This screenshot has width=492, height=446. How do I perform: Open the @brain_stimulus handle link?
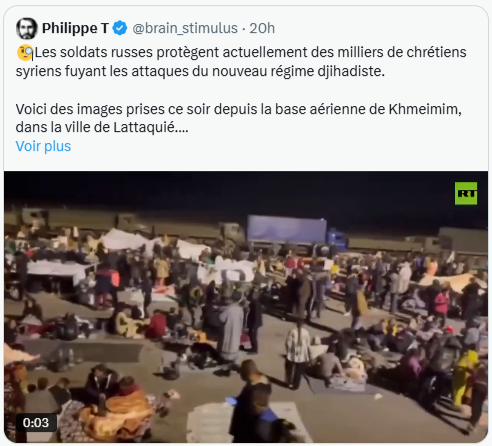click(x=185, y=28)
